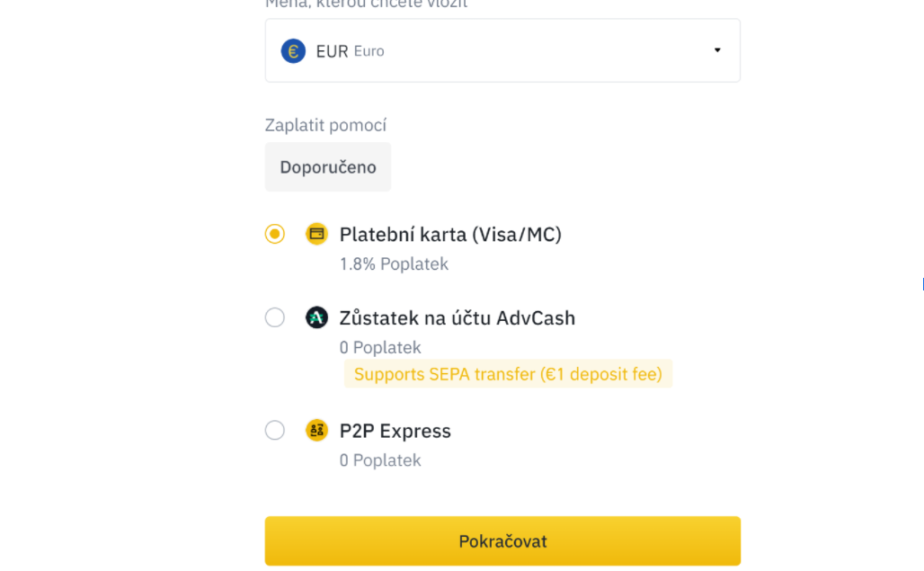
Task: Select the Zůstatek na účtu AdvCash radio
Action: 275,317
